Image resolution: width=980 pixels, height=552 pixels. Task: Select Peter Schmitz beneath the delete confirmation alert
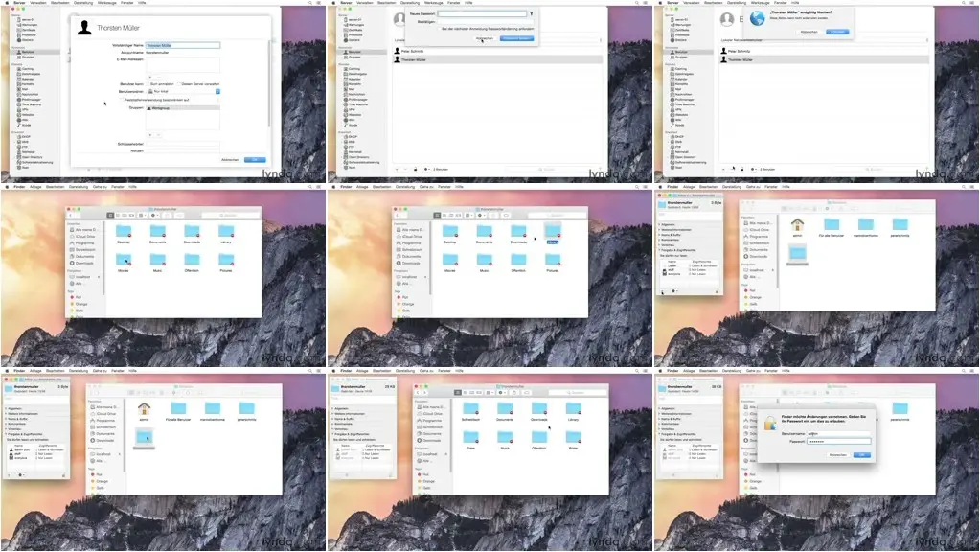coord(824,51)
